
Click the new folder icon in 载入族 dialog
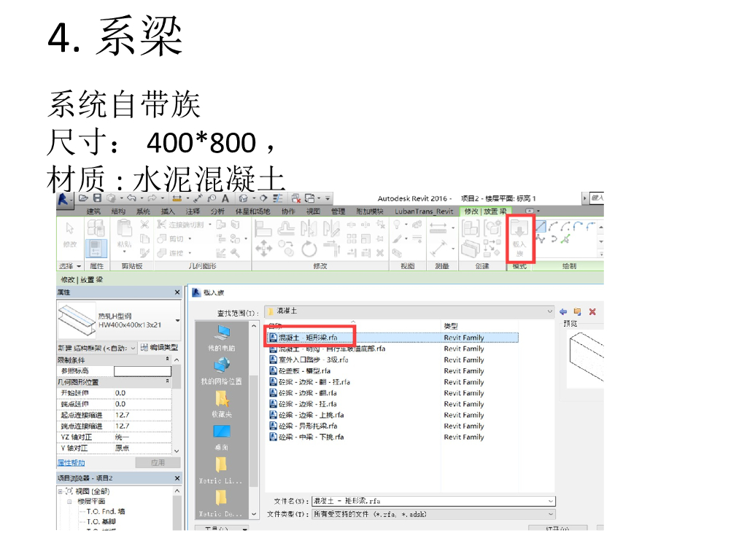pyautogui.click(x=578, y=311)
